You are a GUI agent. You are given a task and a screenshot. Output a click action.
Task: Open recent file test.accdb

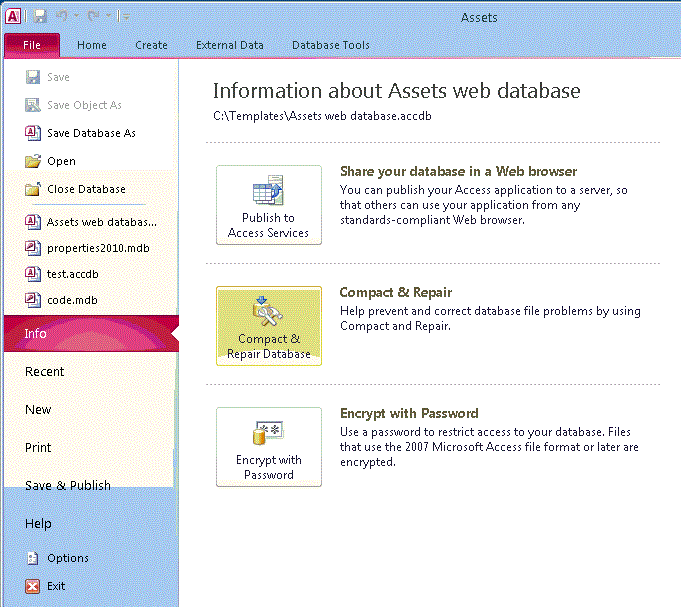tap(73, 274)
